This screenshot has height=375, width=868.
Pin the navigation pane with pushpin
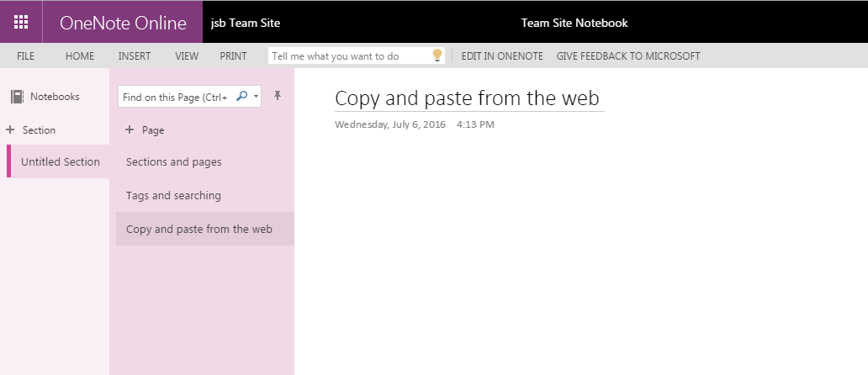(278, 96)
